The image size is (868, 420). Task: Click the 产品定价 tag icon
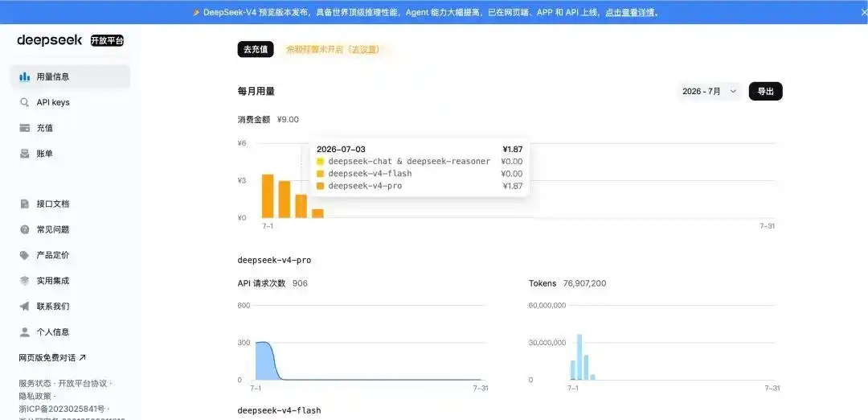coord(24,255)
